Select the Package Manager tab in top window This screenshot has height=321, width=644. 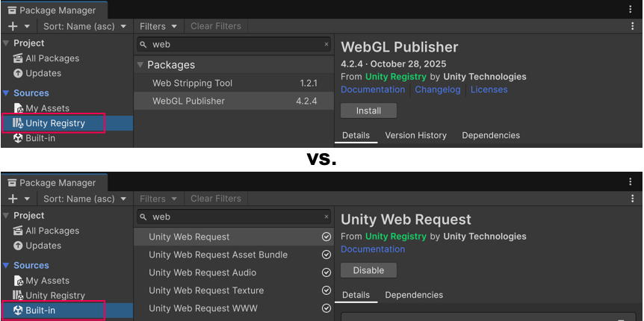(x=54, y=10)
